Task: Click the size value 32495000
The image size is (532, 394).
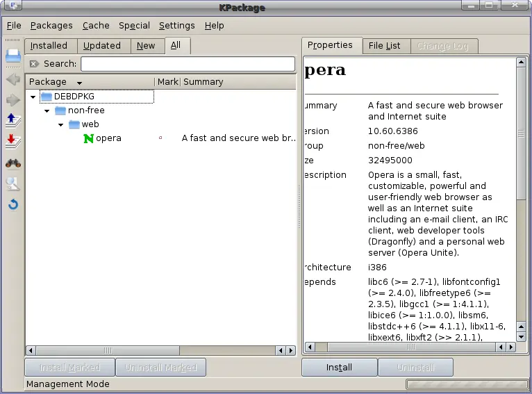Action: click(390, 161)
